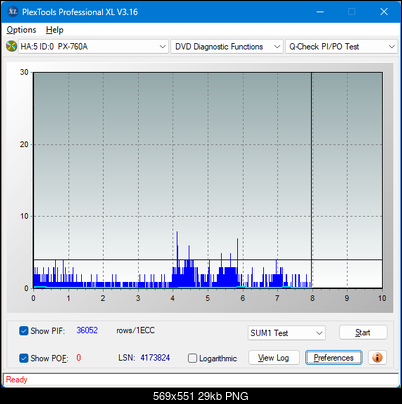Click the Ready status bar text

click(x=16, y=379)
